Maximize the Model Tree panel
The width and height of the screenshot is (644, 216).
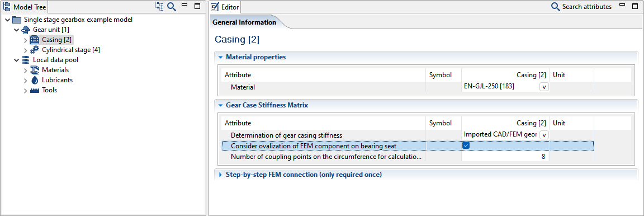pos(197,6)
